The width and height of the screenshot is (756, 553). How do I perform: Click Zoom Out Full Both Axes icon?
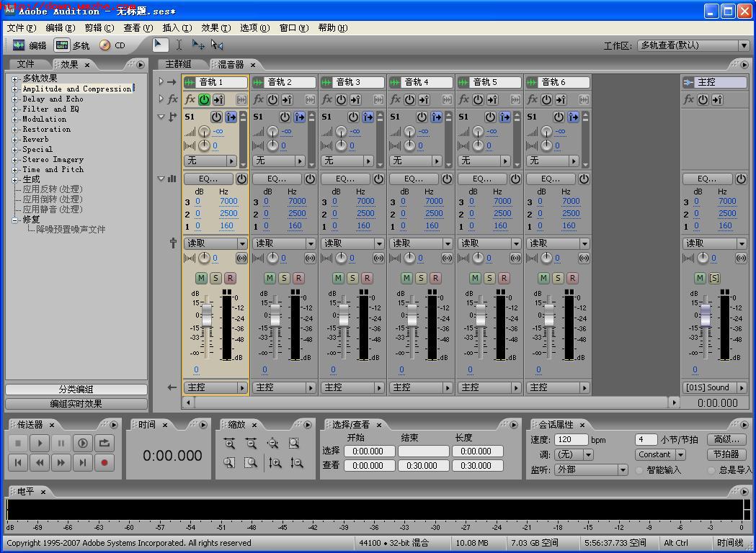point(273,443)
